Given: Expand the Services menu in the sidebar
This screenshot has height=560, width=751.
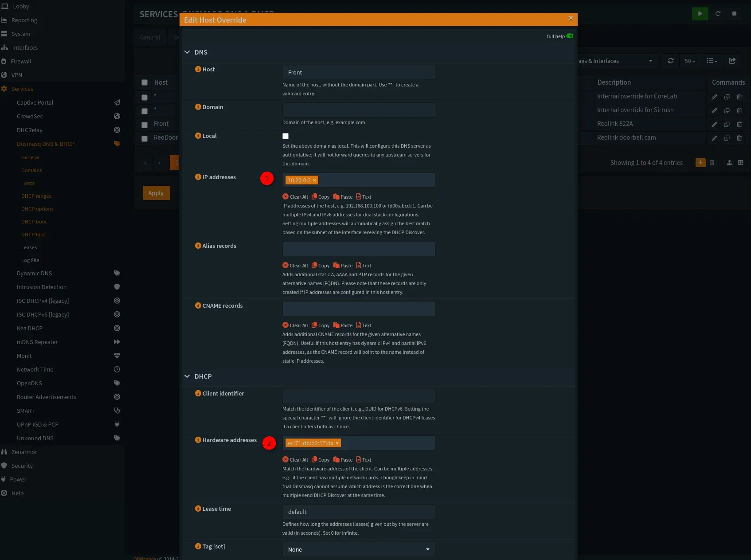Looking at the screenshot, I should pyautogui.click(x=22, y=89).
